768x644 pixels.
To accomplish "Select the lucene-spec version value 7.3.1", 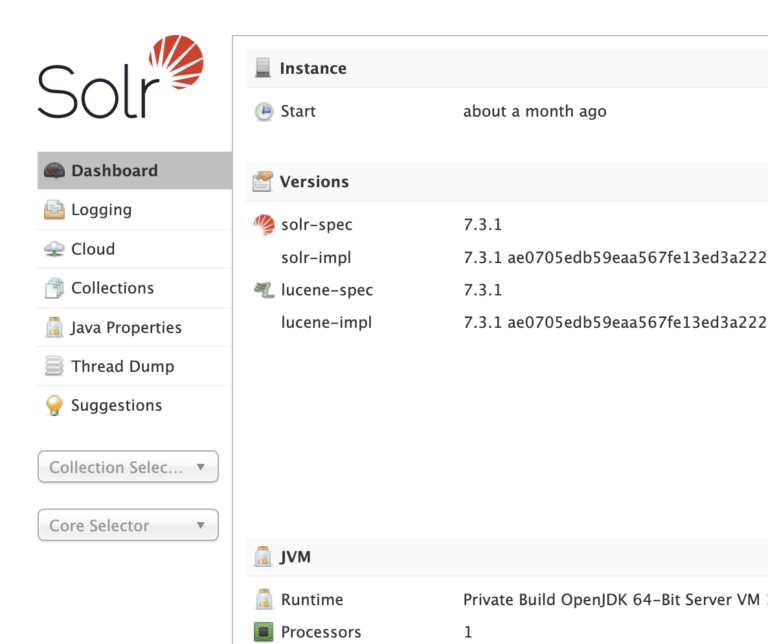I will [x=482, y=290].
